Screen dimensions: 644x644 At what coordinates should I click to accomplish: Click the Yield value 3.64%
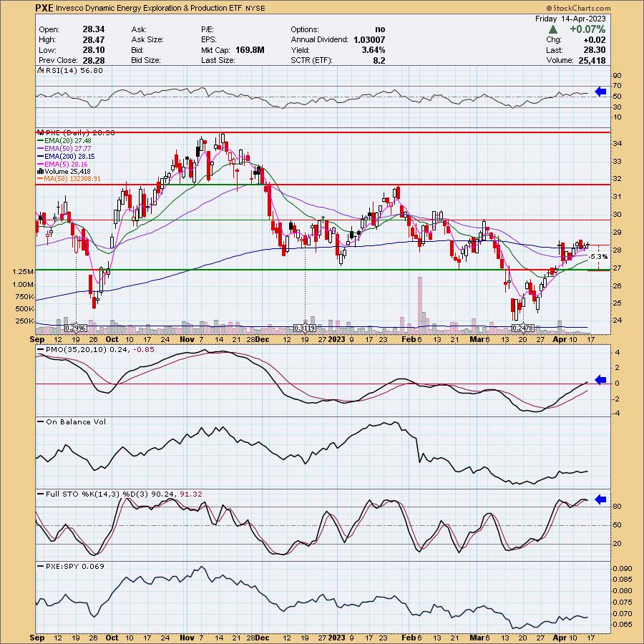click(374, 50)
